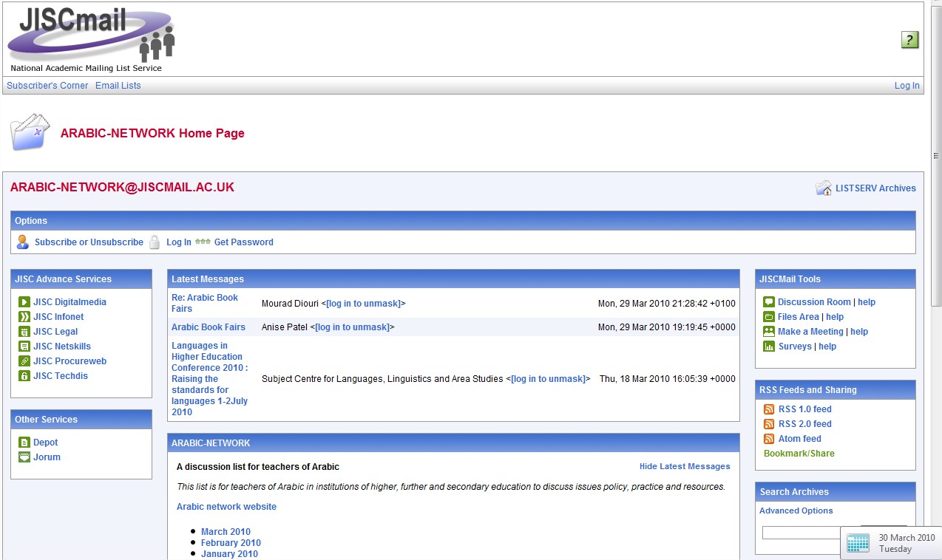Click the JISC Digitalmedia play icon

tap(24, 302)
